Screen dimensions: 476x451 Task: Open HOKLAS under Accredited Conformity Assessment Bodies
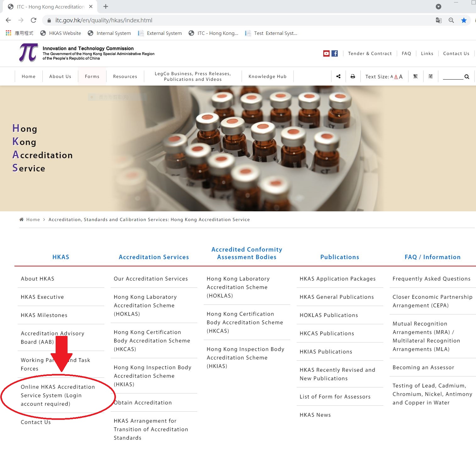pos(238,287)
